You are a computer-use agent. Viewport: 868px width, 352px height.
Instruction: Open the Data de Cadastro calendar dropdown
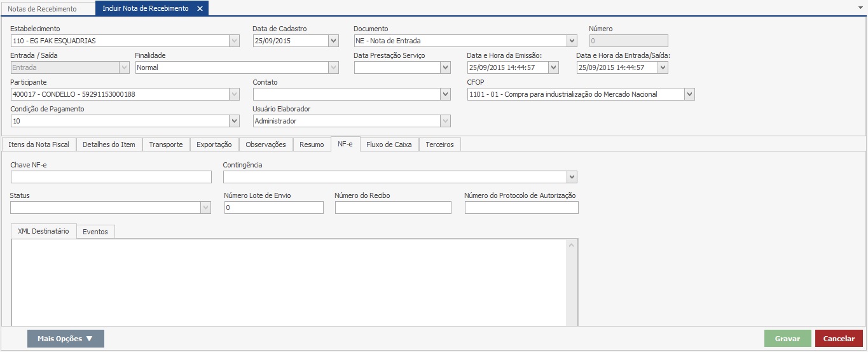(333, 41)
